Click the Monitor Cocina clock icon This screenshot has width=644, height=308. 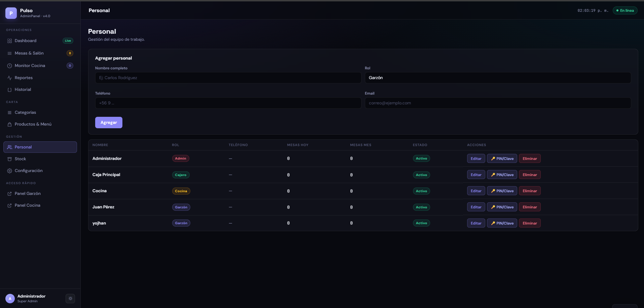click(x=9, y=66)
